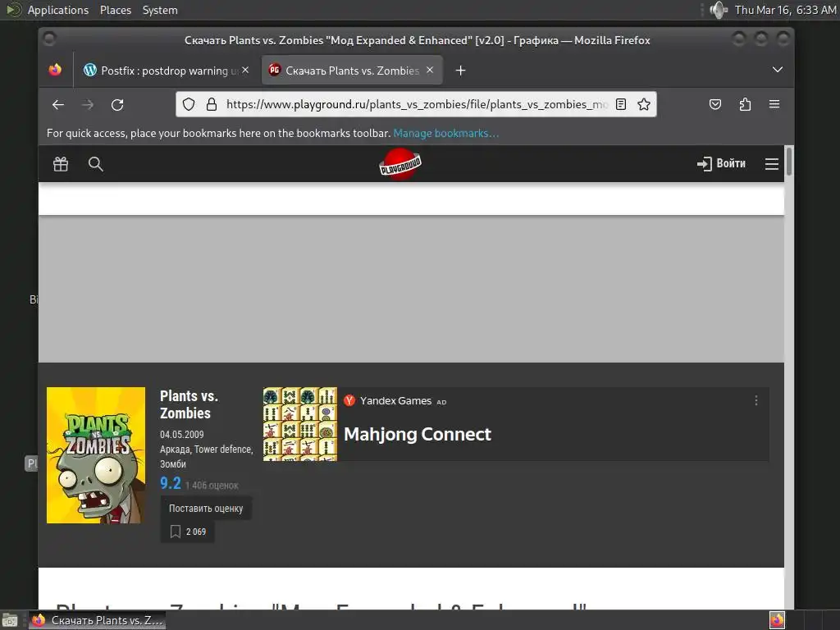Click the Firefox icon at bottom-right panel
The width and height of the screenshot is (840, 630).
(x=777, y=620)
